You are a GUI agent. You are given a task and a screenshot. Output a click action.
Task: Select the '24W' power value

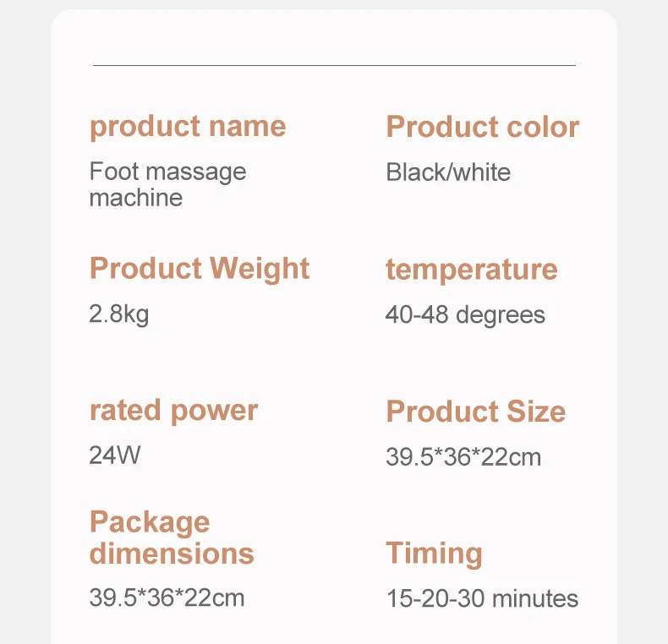click(x=115, y=455)
